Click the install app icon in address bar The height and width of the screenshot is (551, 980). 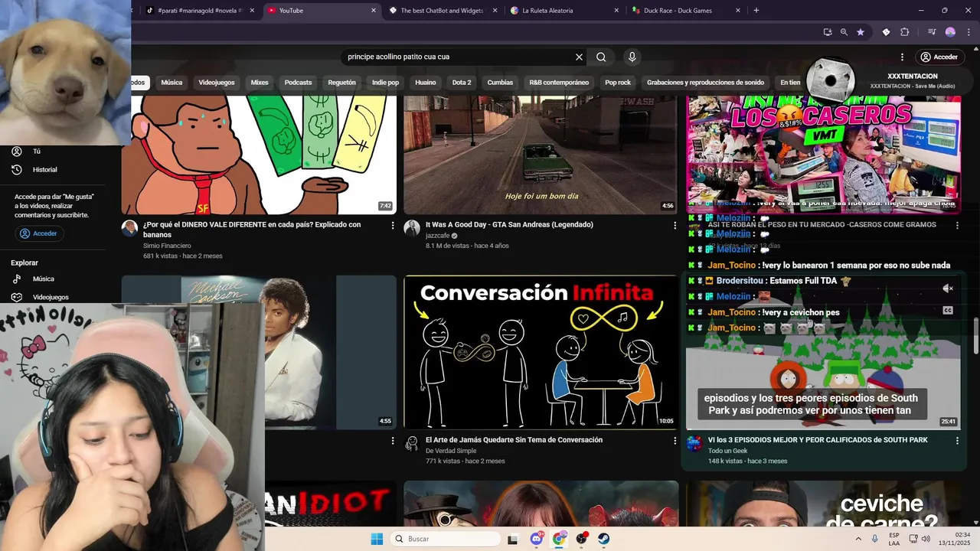point(828,32)
